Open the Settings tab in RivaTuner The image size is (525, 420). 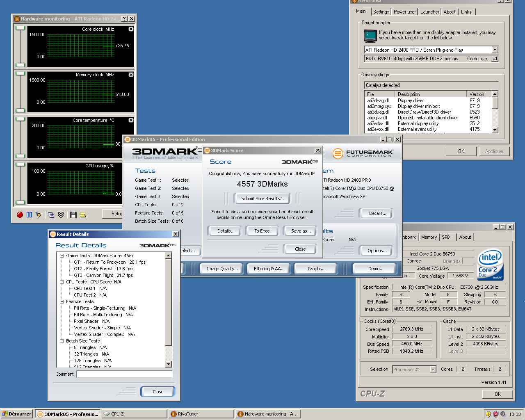pos(381,12)
